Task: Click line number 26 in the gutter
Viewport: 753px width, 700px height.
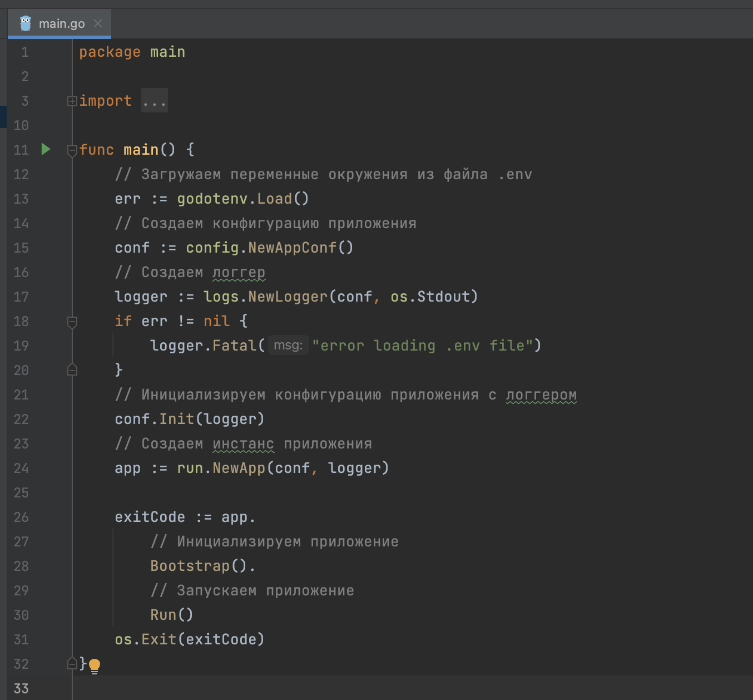Action: pos(21,517)
